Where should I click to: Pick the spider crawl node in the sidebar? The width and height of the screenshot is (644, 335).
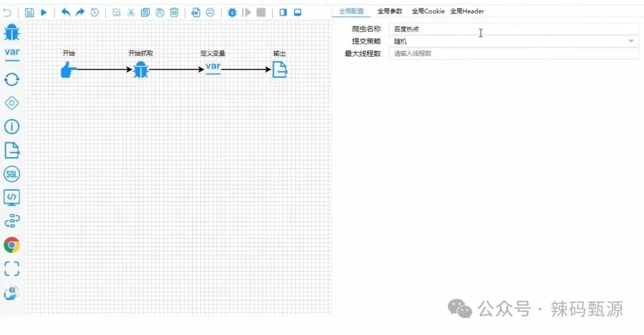pos(11,32)
